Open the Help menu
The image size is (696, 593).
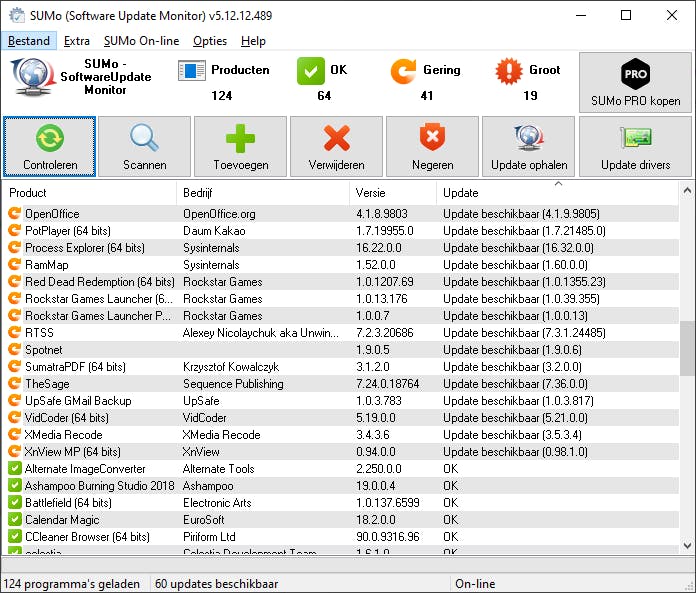(253, 41)
